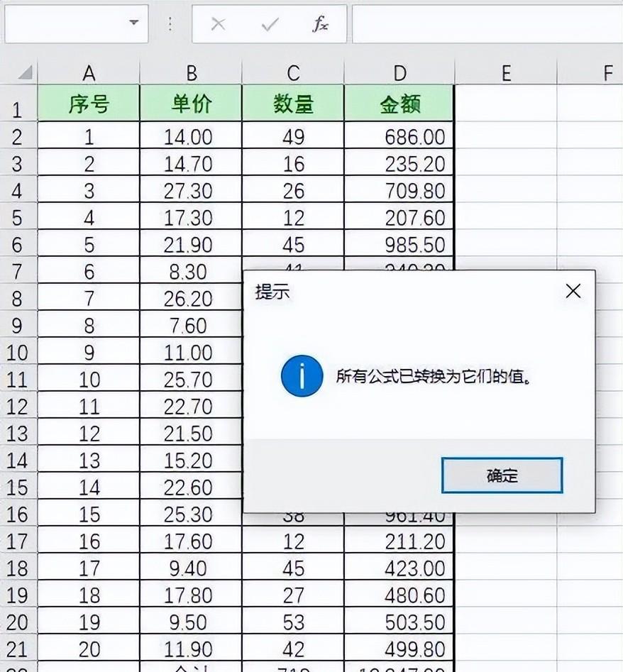Select column A header
This screenshot has width=623, height=672.
(89, 73)
